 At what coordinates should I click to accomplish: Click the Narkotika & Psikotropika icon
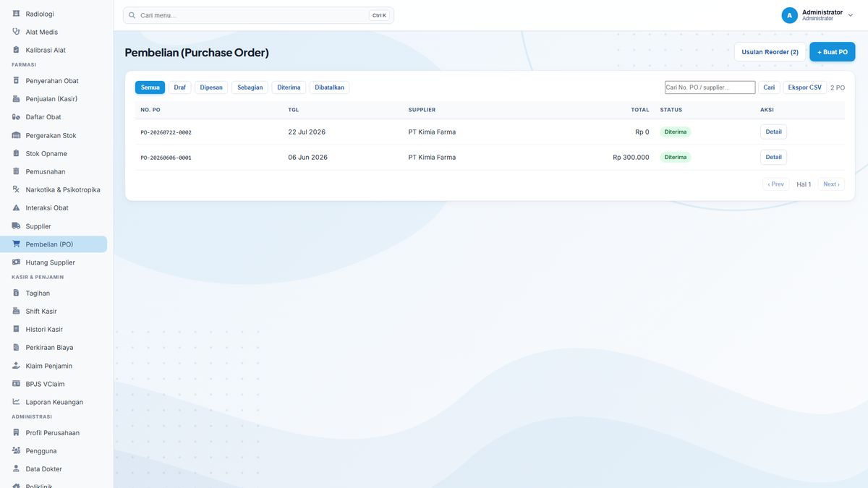[x=16, y=189]
